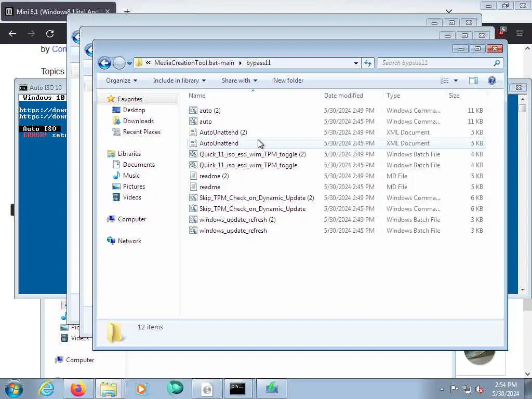Select Libraries in navigation pane

(x=129, y=154)
